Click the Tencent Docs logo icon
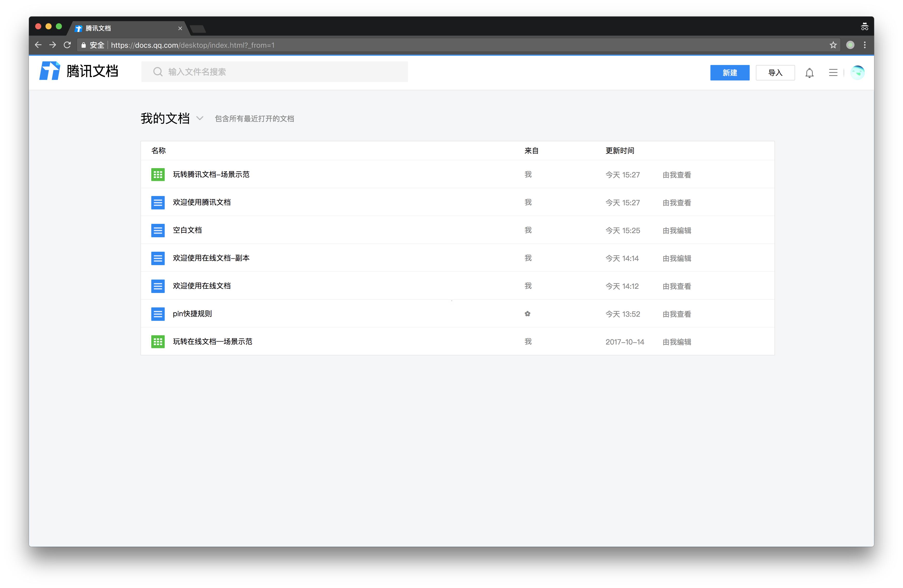Screen dimensions: 903x588 (50, 71)
